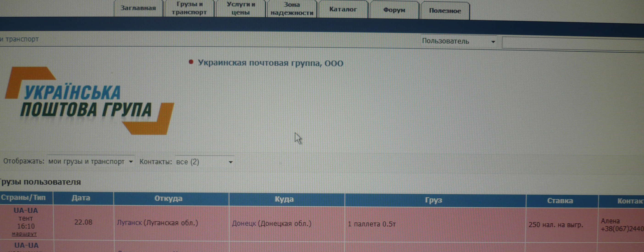Click the транспорт breadcrumb link
The image size is (644, 252).
coord(22,39)
